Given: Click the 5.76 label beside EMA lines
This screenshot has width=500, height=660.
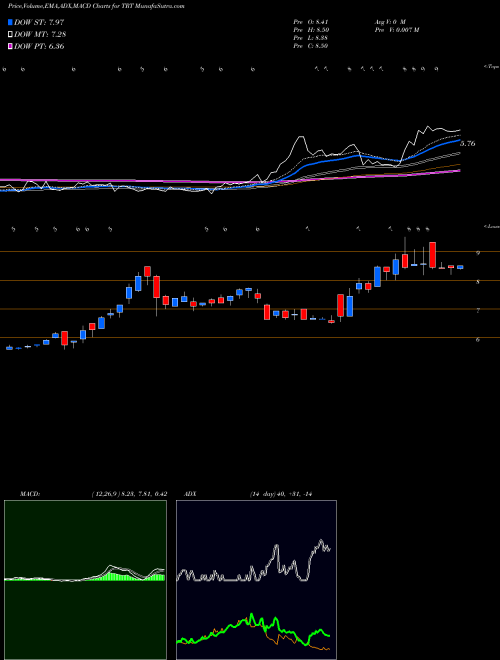Looking at the screenshot, I should [468, 144].
